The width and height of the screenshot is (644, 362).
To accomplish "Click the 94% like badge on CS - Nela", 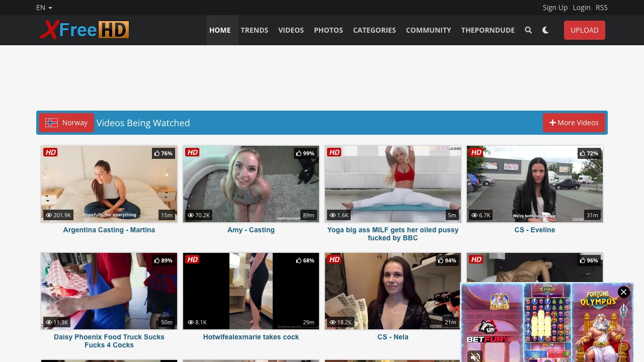I will coord(447,260).
